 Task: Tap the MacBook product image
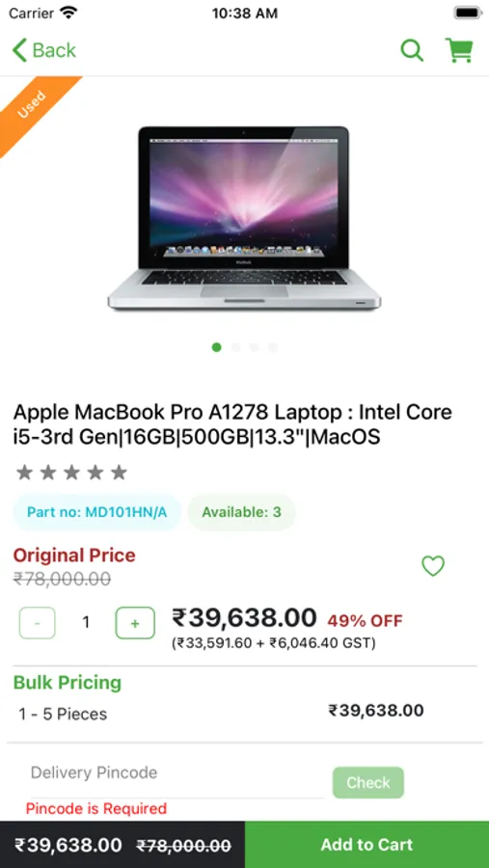pyautogui.click(x=244, y=218)
